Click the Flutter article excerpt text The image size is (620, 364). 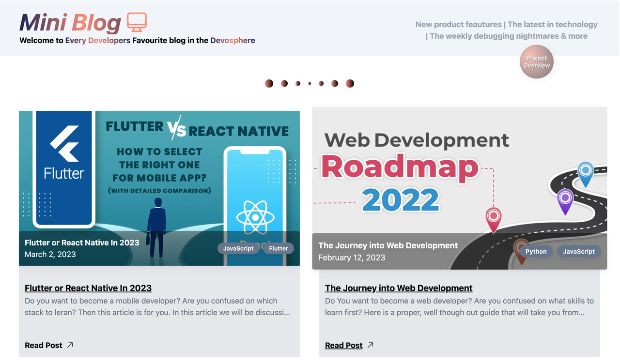point(157,306)
